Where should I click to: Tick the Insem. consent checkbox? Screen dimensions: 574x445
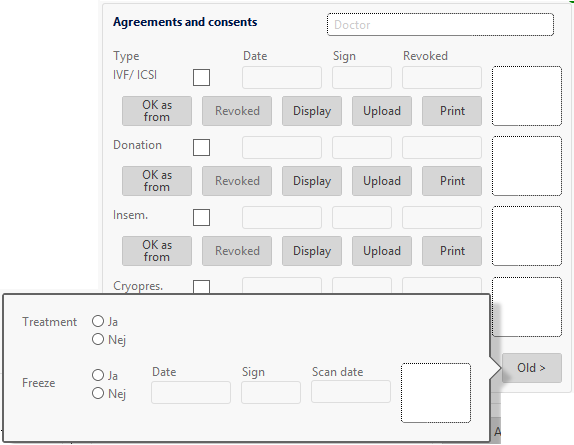(x=201, y=217)
